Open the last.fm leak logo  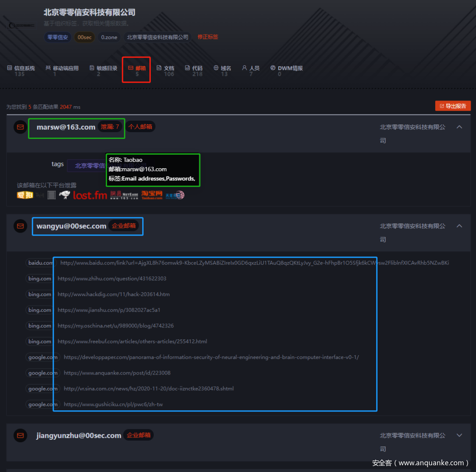(x=90, y=195)
